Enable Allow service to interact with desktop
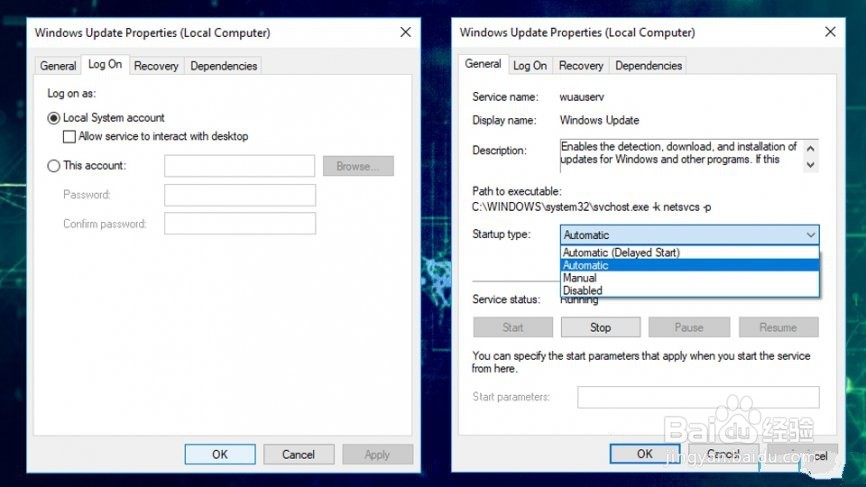The height and width of the screenshot is (487, 866). [69, 136]
